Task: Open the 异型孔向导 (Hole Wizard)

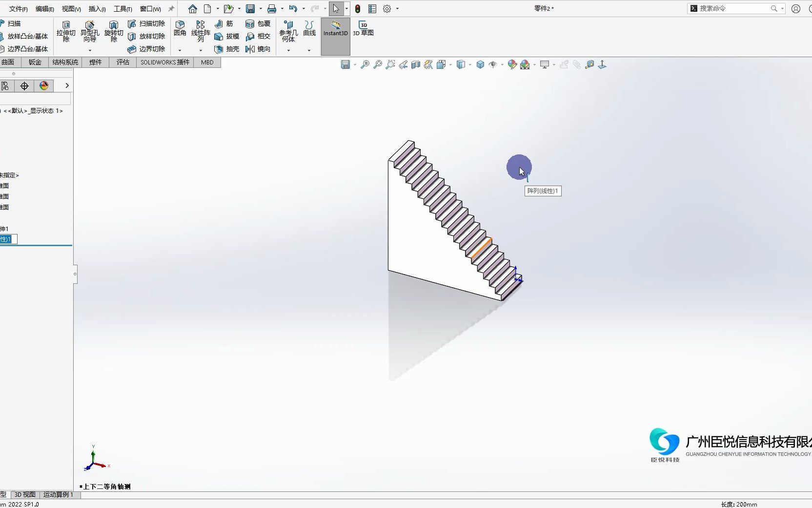Action: pyautogui.click(x=89, y=33)
